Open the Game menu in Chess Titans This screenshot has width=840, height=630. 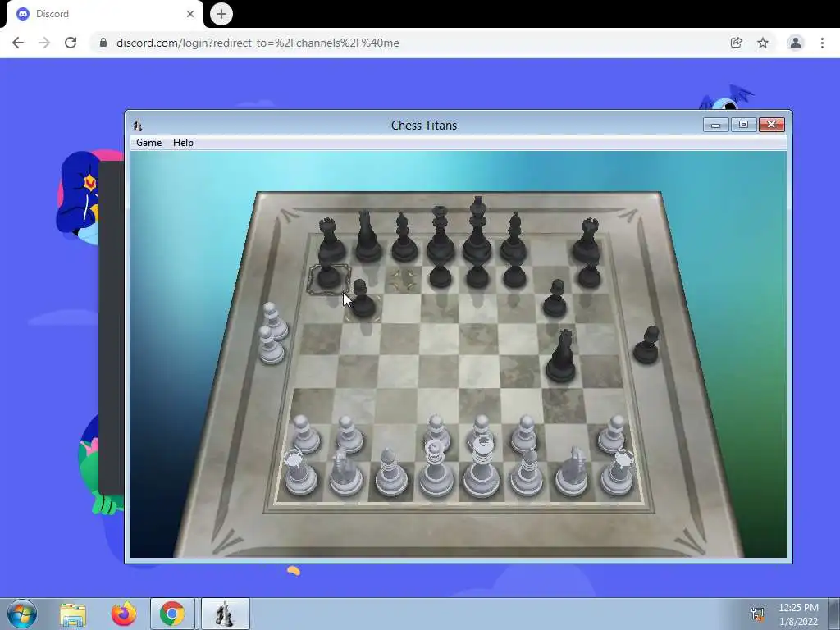(x=148, y=143)
